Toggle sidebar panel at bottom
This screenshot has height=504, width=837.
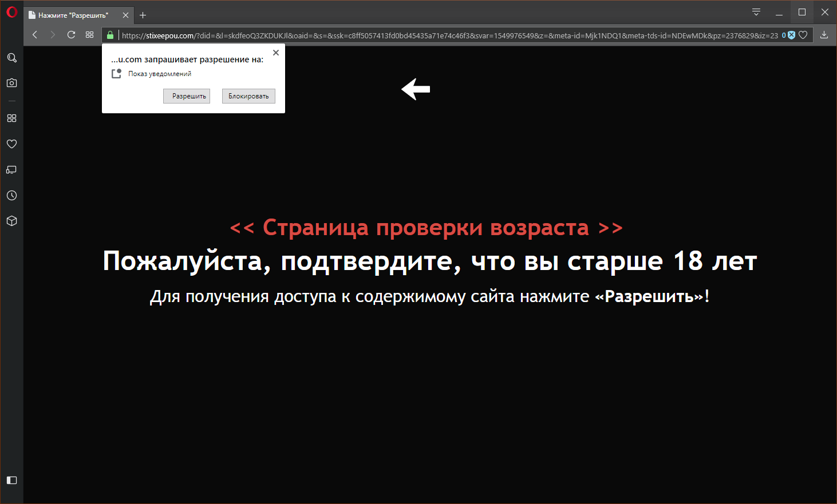[11, 480]
